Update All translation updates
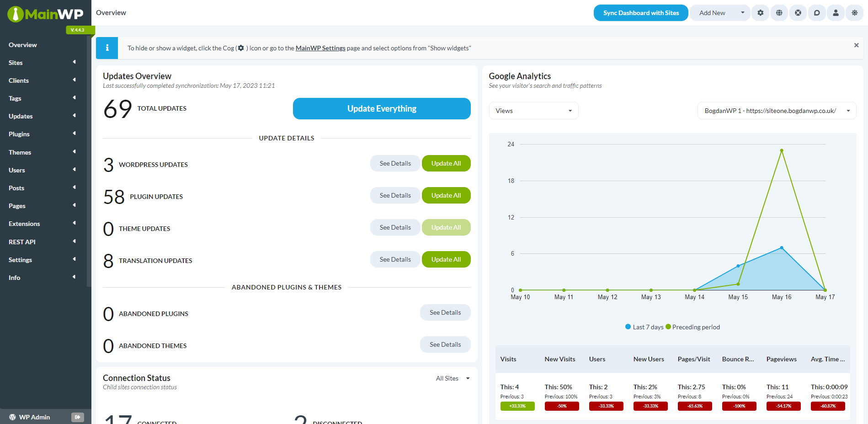The width and height of the screenshot is (868, 424). coord(446,259)
